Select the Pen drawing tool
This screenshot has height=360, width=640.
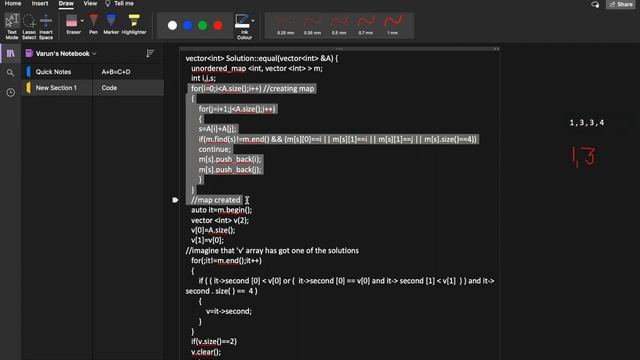[x=93, y=24]
